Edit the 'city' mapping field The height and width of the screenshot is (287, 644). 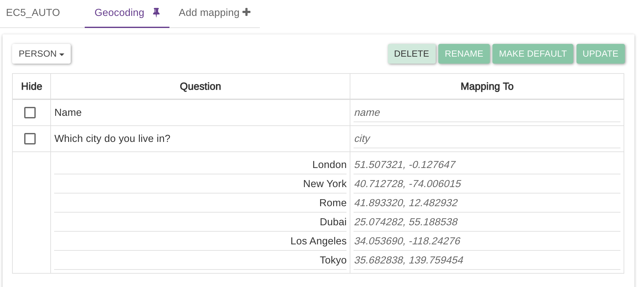[487, 139]
